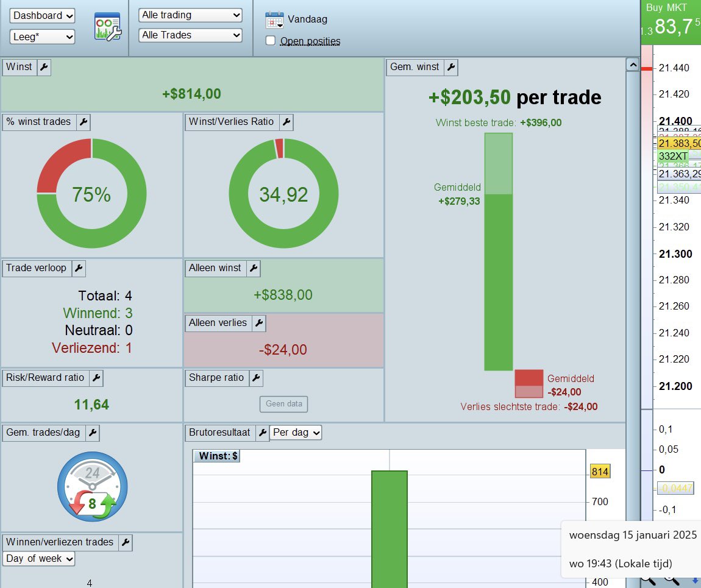Image resolution: width=701 pixels, height=588 pixels.
Task: Click the 332XT green label on price axis
Action: (x=673, y=156)
